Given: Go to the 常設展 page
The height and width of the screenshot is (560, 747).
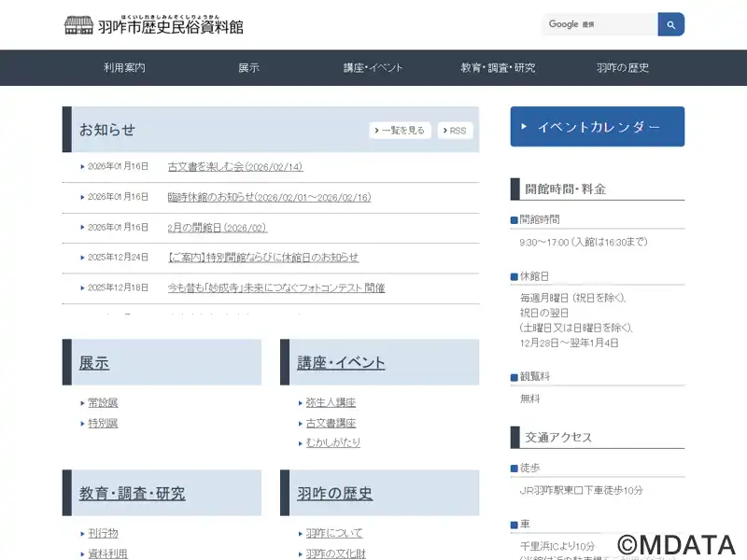Looking at the screenshot, I should click(x=103, y=403).
